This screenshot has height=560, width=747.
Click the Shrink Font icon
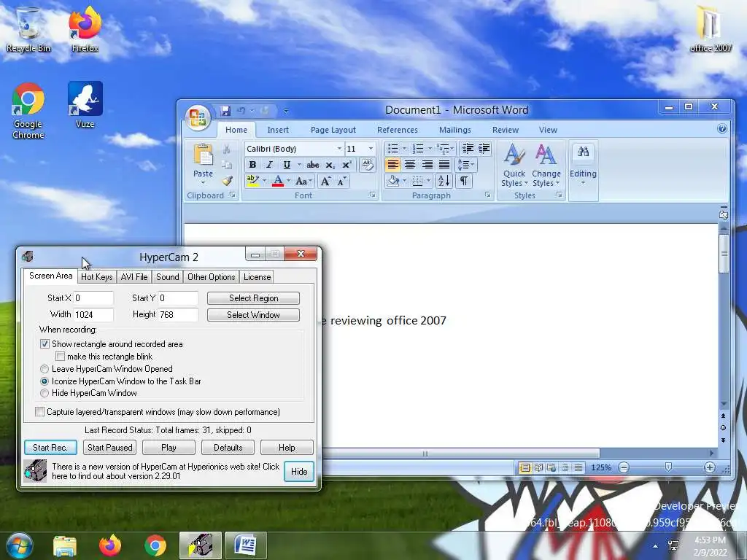coord(341,182)
